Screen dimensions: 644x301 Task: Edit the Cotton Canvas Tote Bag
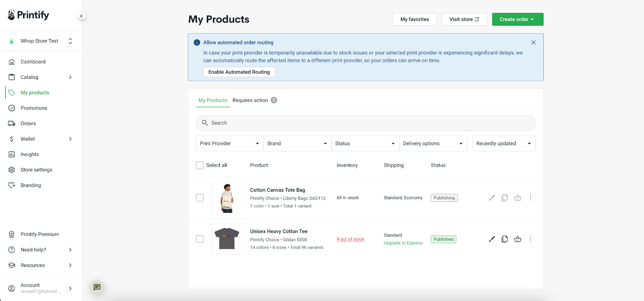click(492, 198)
